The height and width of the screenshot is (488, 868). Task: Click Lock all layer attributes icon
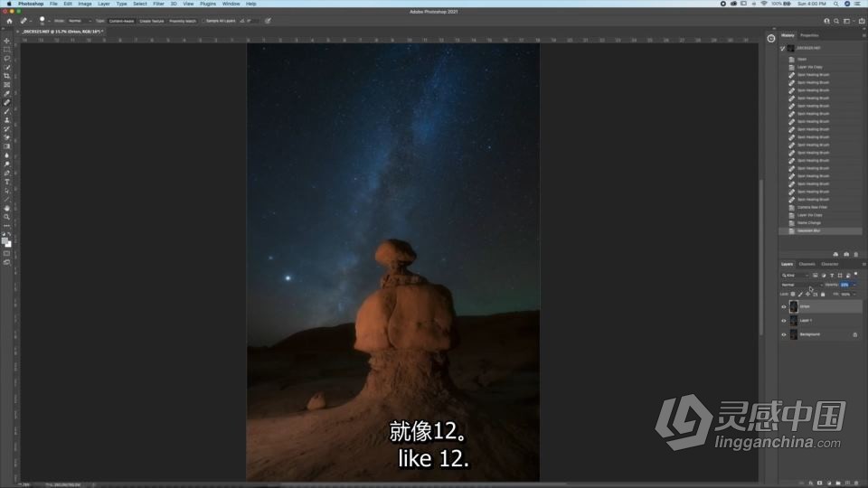click(x=823, y=295)
